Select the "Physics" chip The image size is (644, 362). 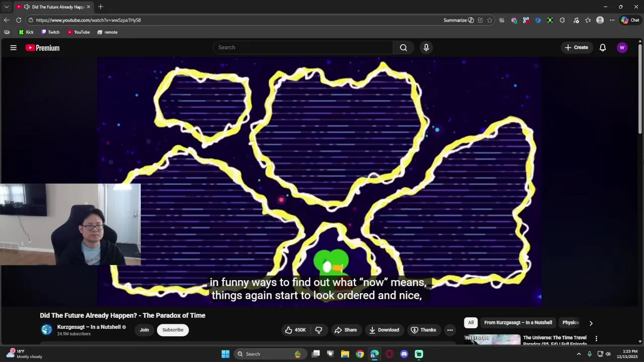click(571, 323)
